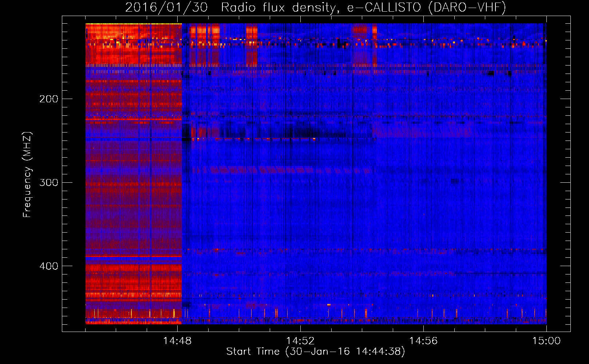Click the 14:52 time tick label
Viewport: 589px width, 364px height.
coord(300,341)
